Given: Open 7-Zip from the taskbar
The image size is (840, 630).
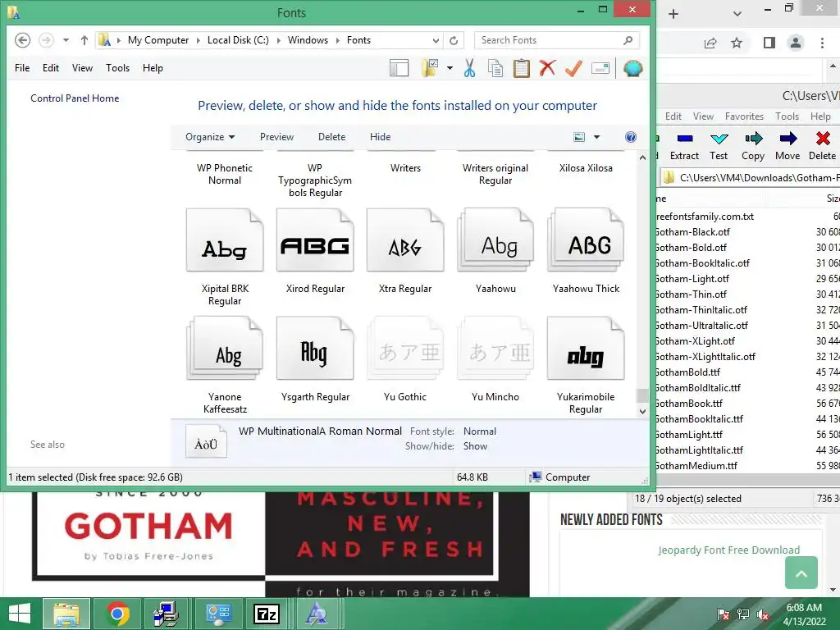Looking at the screenshot, I should [267, 614].
